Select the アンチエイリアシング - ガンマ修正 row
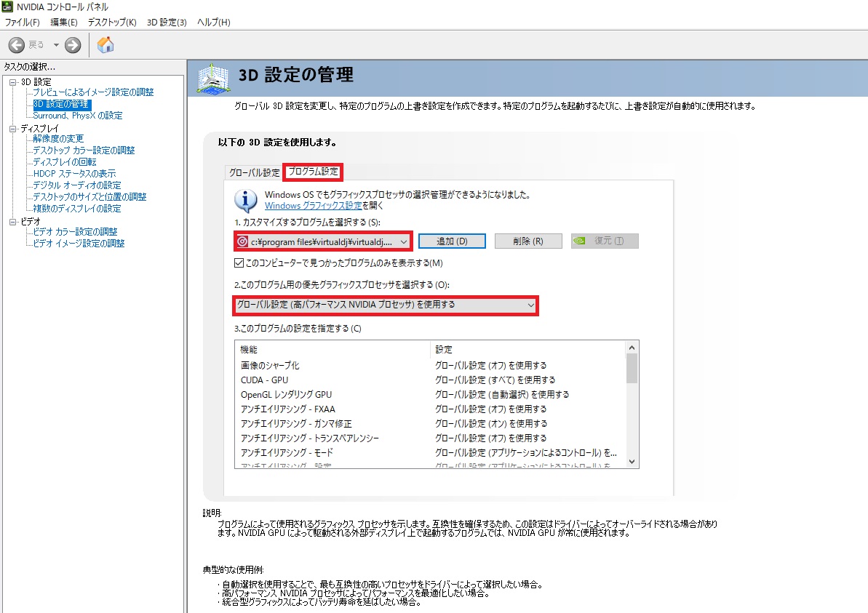Screen dimensions: 868x613 [x=431, y=424]
